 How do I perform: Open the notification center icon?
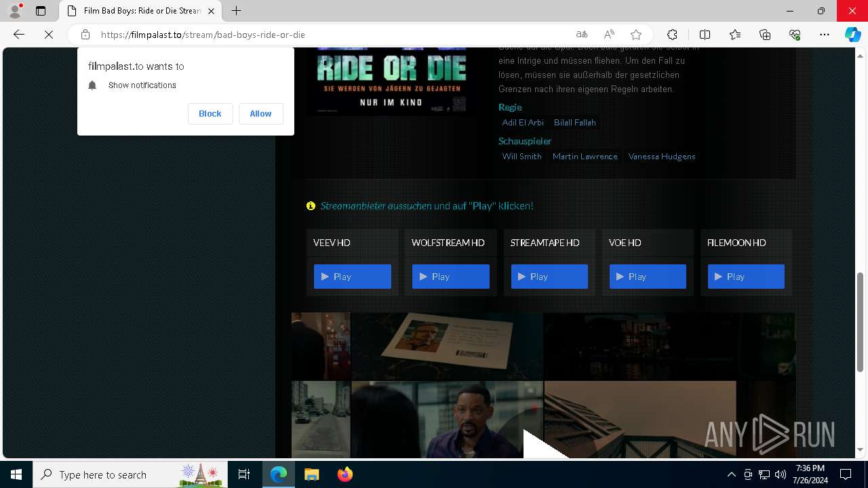846,474
